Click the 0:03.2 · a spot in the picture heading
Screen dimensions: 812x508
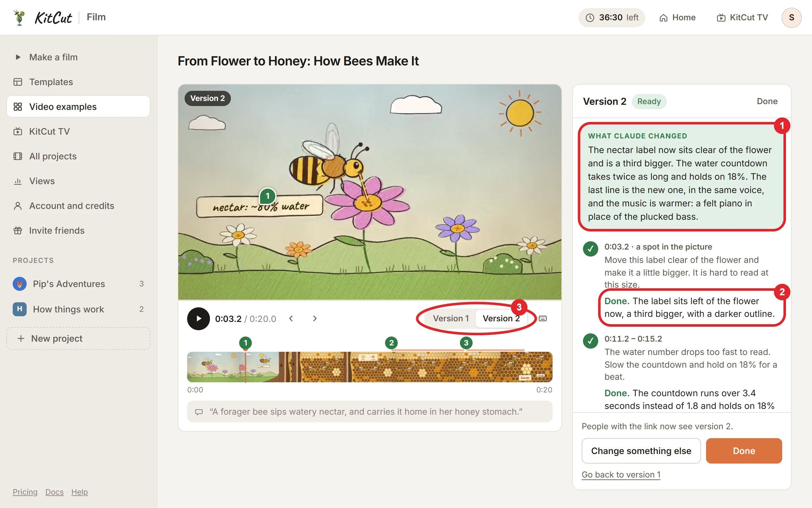pos(658,247)
